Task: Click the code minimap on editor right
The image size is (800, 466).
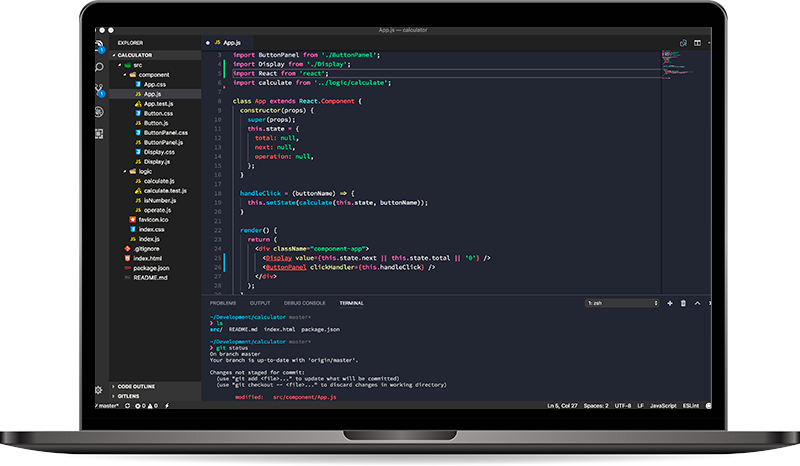Action: [x=679, y=64]
